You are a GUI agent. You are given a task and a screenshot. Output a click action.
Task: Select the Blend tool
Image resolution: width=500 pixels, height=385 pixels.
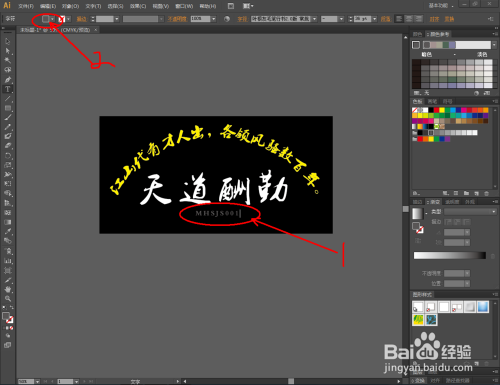point(8,241)
